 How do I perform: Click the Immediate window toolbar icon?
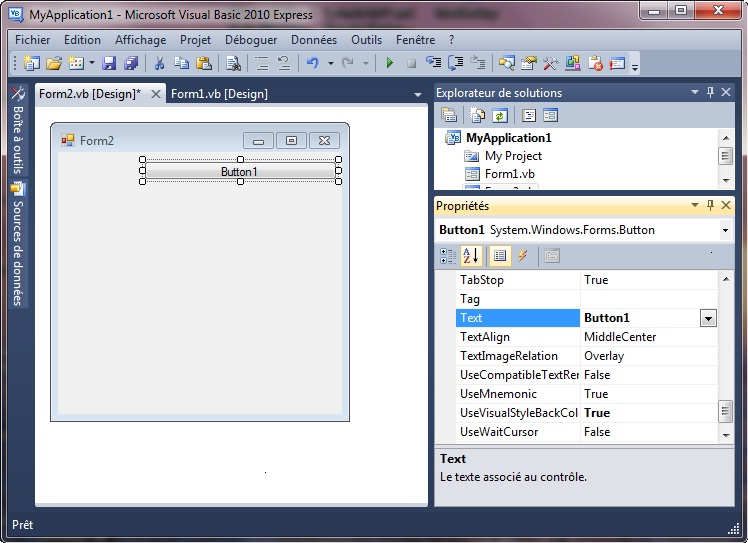tap(617, 63)
